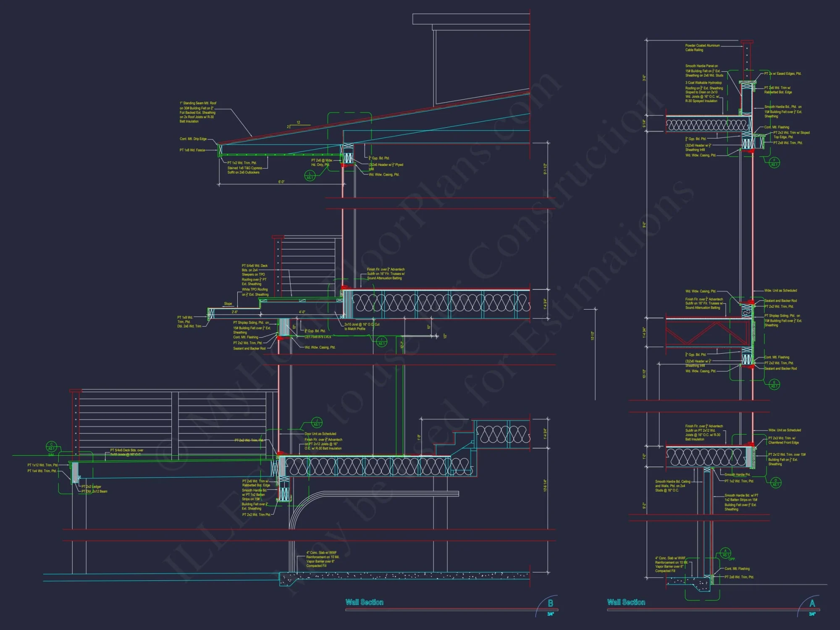The image size is (840, 630).
Task: Click the Door Unit as Scheduled note
Action: click(320, 434)
